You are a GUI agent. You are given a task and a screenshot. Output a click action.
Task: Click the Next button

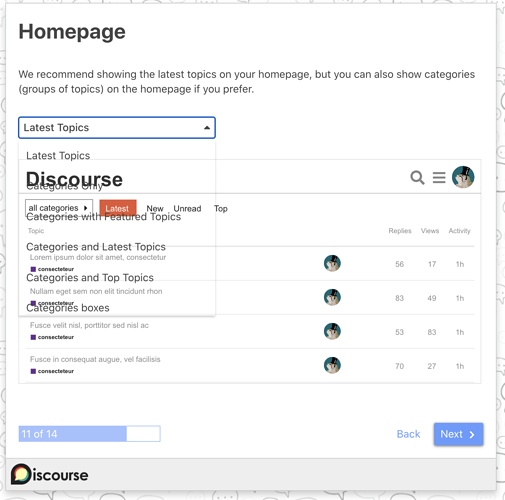pos(458,434)
